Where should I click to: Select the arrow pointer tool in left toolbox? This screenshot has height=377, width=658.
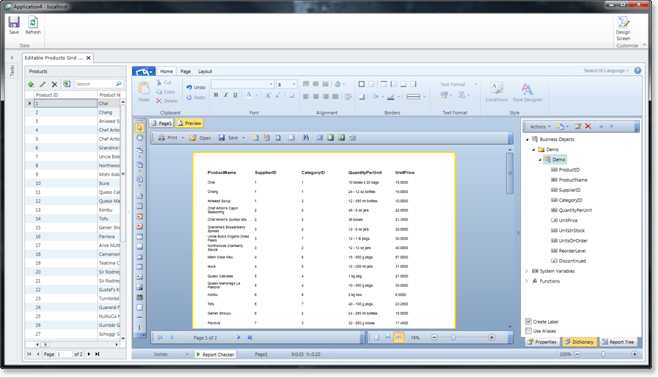click(139, 128)
